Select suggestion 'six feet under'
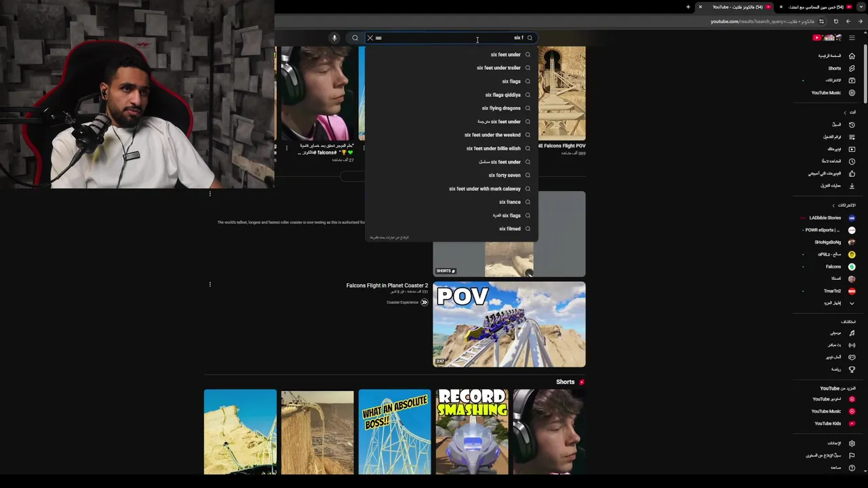 point(451,55)
